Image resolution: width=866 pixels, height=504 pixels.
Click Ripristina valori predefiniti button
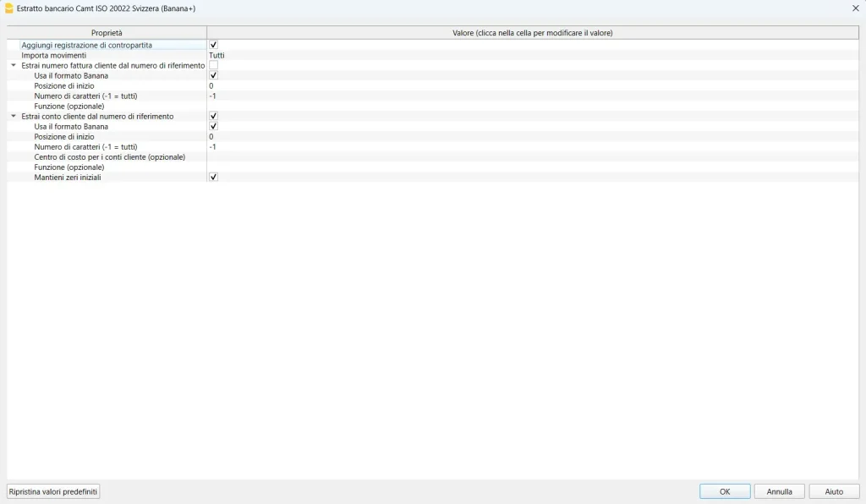tap(53, 491)
